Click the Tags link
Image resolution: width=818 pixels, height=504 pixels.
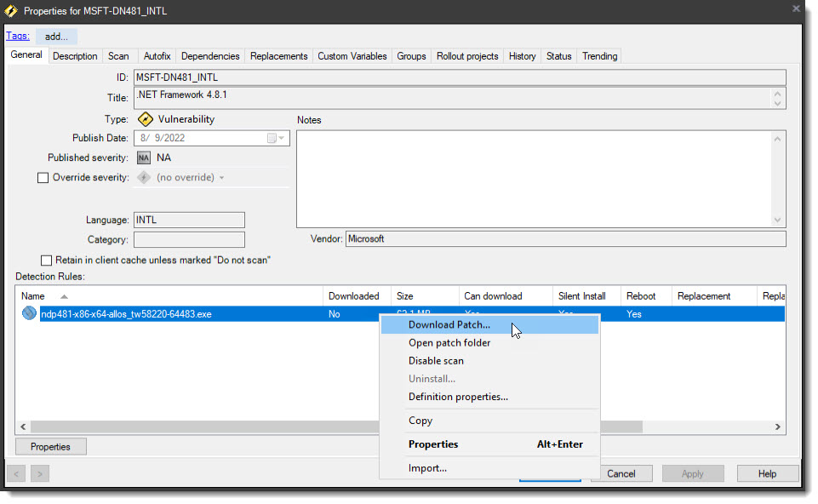(17, 36)
